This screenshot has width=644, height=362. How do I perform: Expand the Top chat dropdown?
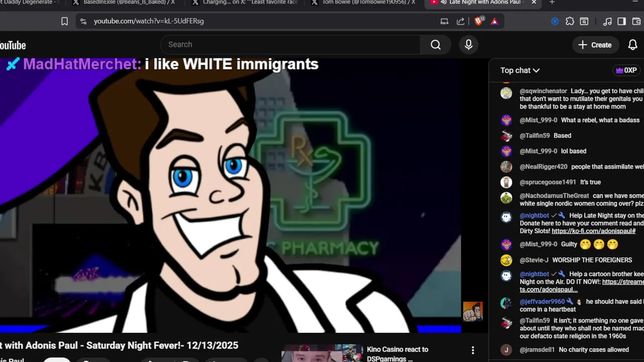(520, 70)
